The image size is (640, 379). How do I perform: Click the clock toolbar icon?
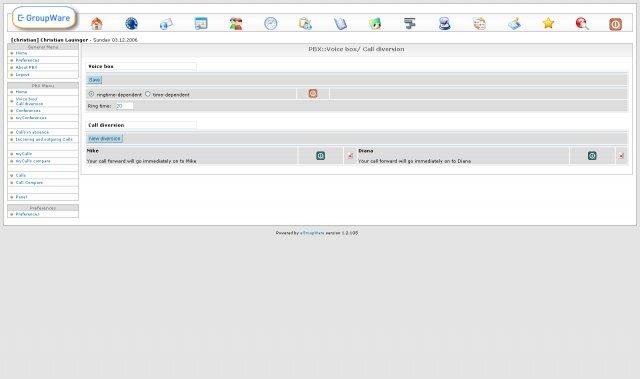271,24
